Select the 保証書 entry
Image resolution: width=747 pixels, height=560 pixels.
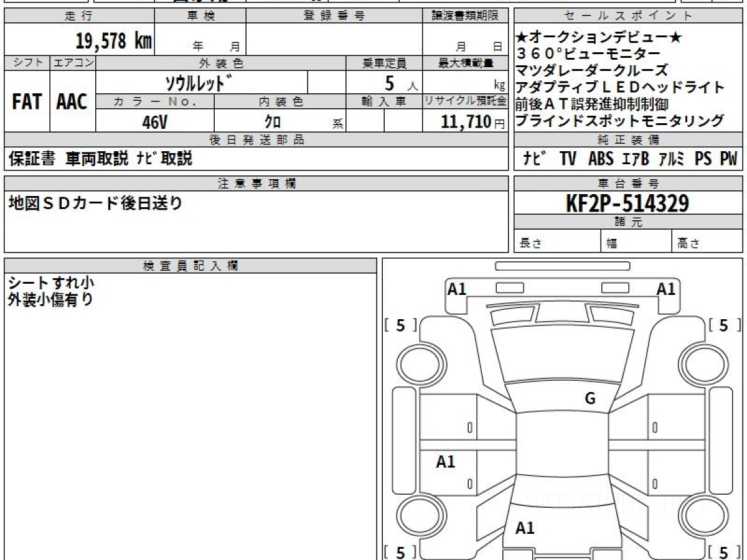tap(32, 159)
